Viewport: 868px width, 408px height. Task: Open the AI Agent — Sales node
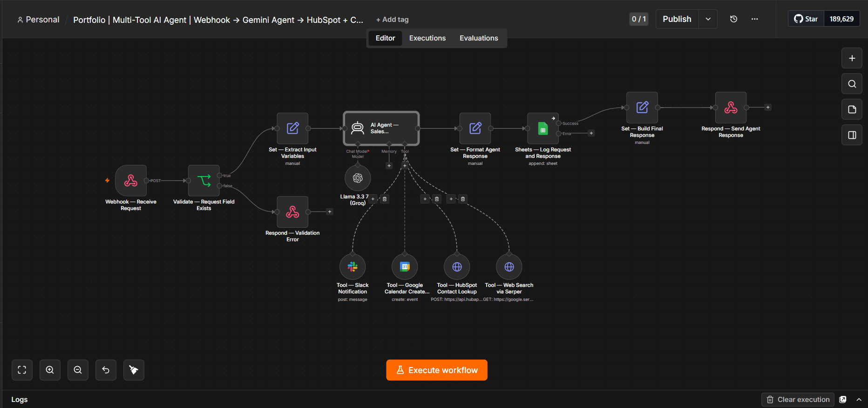[x=381, y=129]
